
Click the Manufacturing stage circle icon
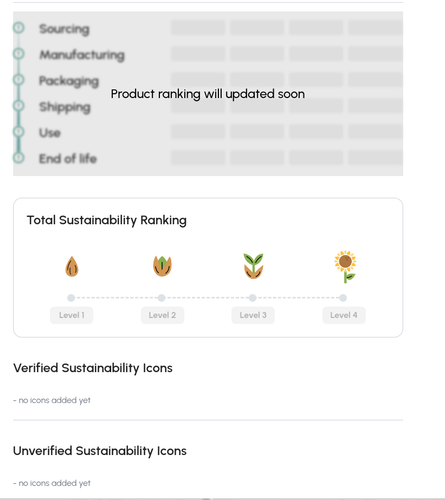tap(19, 53)
